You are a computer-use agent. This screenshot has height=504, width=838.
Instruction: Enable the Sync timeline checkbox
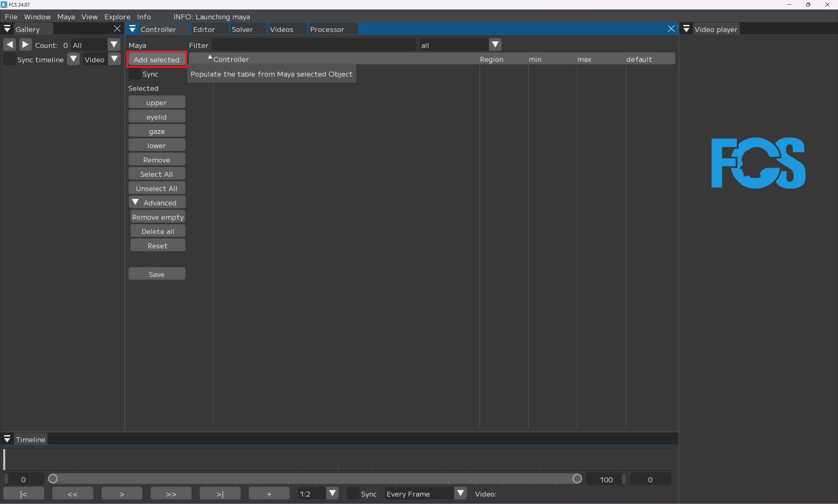click(x=9, y=60)
